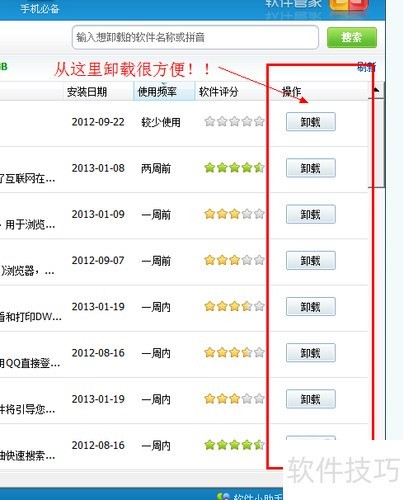Click the scrollbar up arrow
Viewport: 404px width, 500px height.
point(376,90)
